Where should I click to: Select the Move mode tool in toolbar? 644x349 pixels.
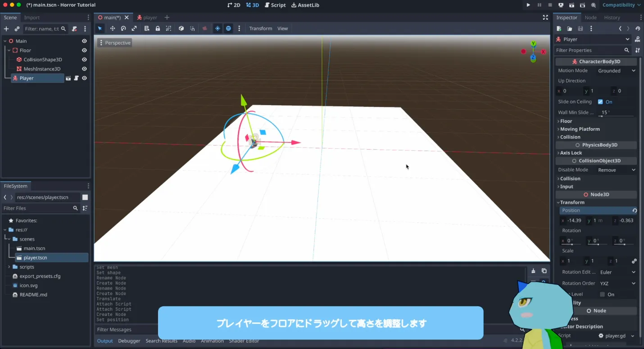113,28
